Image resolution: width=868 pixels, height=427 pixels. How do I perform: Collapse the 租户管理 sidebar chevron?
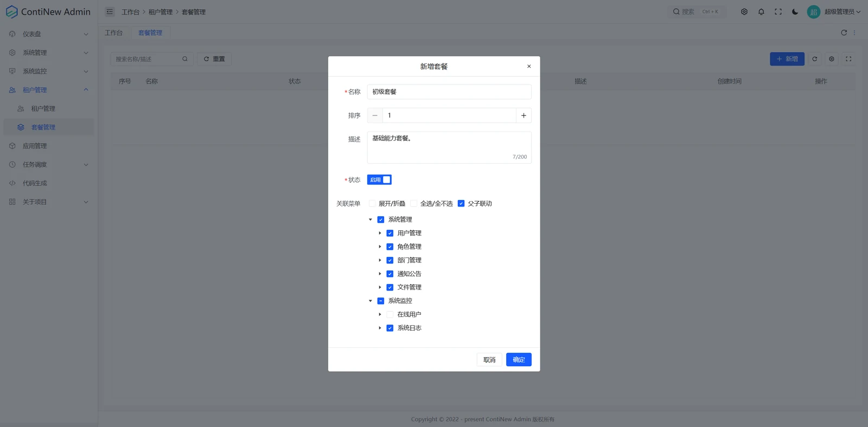pos(86,89)
